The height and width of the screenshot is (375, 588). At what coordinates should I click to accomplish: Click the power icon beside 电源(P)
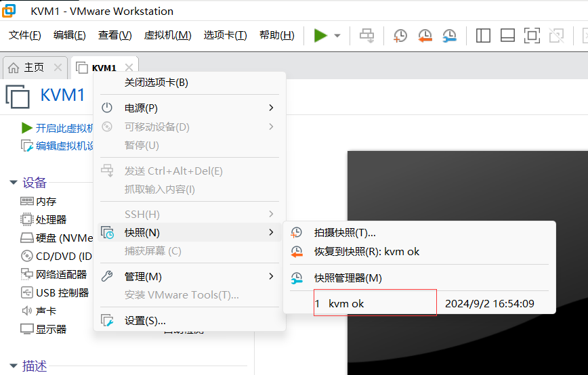pos(107,108)
